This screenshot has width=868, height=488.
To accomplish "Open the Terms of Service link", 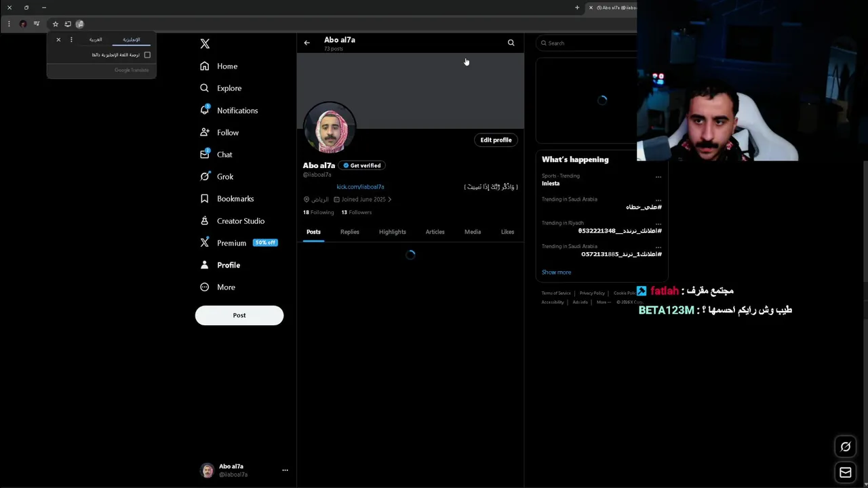I will (x=556, y=293).
